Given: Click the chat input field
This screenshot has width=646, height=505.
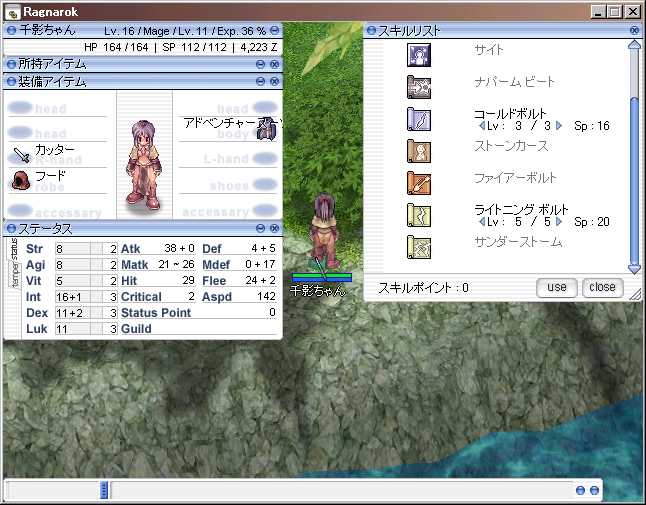Looking at the screenshot, I should click(x=341, y=490).
